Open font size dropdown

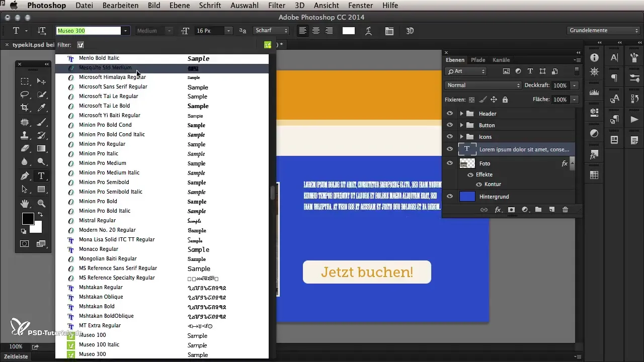coord(229,31)
